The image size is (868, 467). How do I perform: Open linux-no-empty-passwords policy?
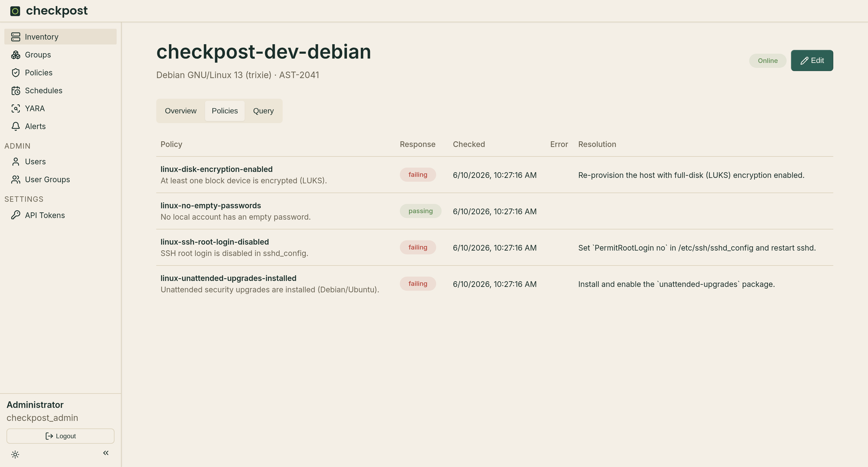click(210, 206)
